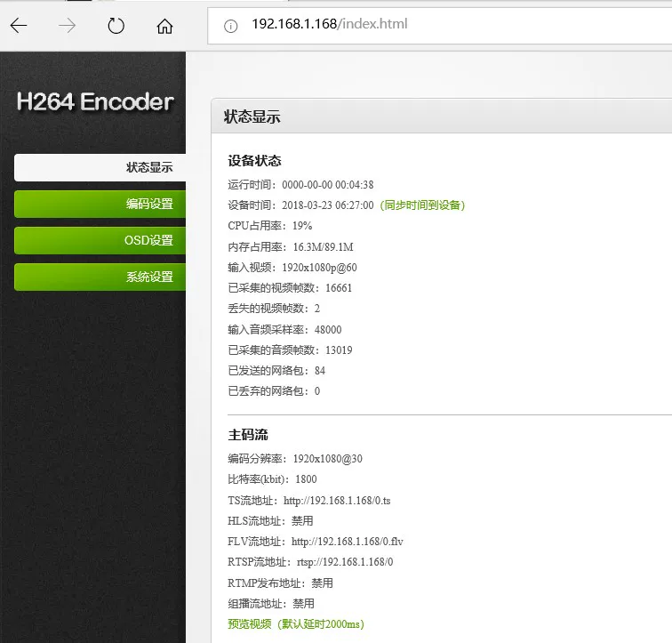Open the 预览视频 (默认延时2000ms) link
Image resolution: width=672 pixels, height=643 pixels.
pyautogui.click(x=296, y=623)
